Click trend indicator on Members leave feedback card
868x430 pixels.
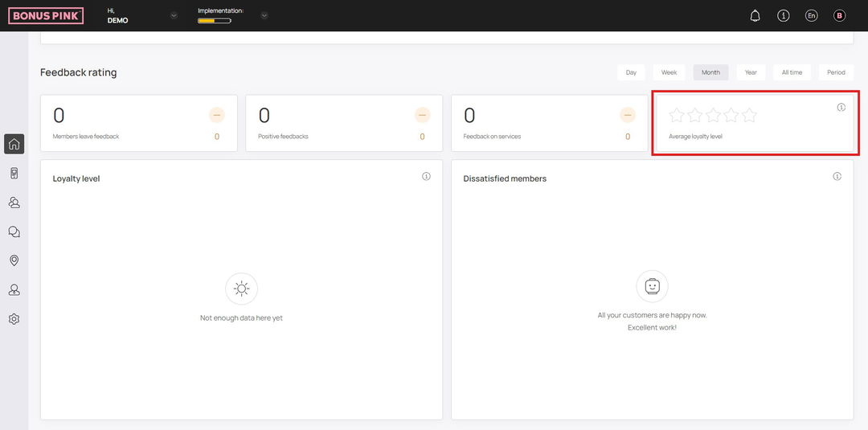click(217, 115)
